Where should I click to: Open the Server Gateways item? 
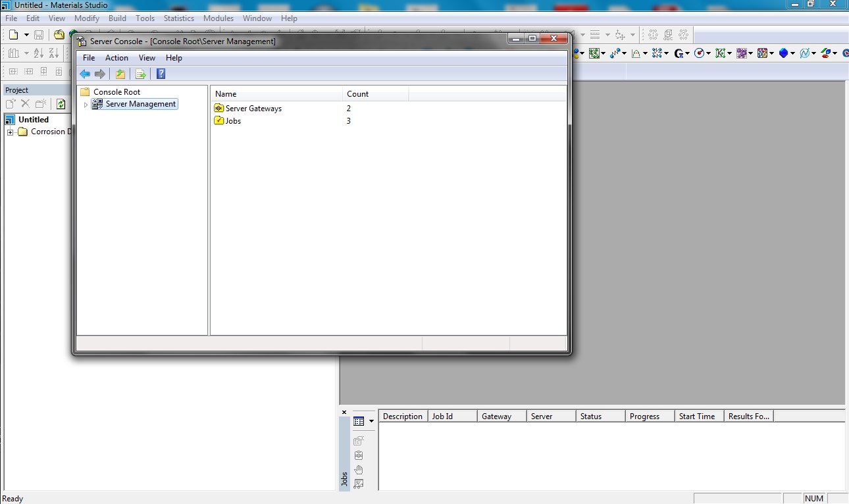[253, 109]
